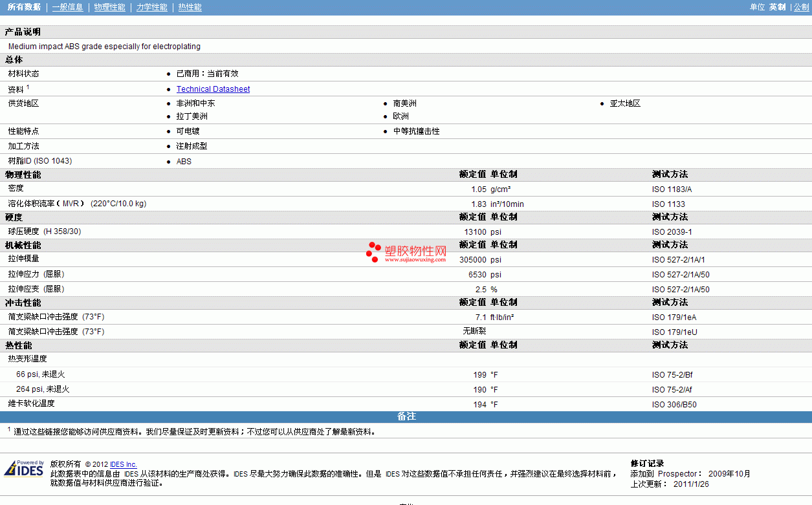The image size is (812, 505).
Task: Open the 热性能 tab
Action: coord(190,7)
